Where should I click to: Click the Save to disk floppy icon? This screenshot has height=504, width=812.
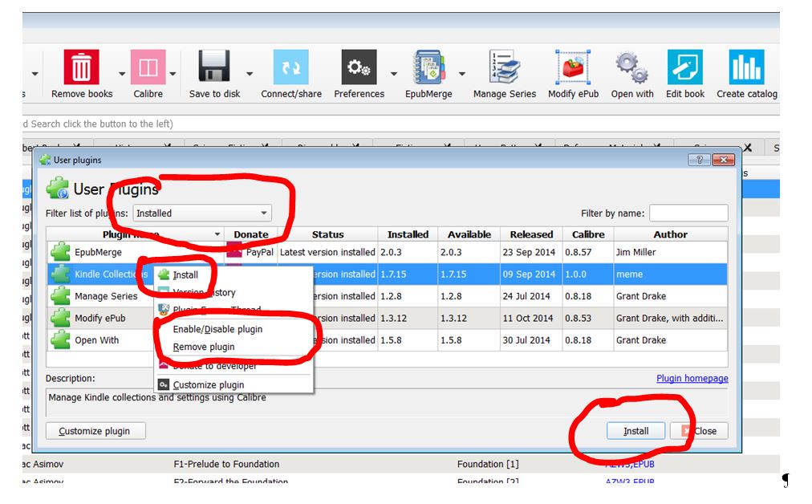click(x=214, y=67)
